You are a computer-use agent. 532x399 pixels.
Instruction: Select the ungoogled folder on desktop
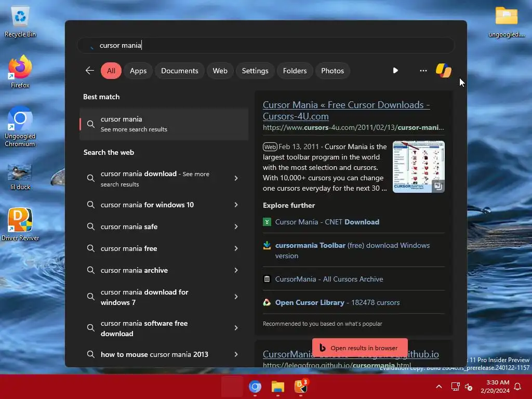(x=506, y=21)
